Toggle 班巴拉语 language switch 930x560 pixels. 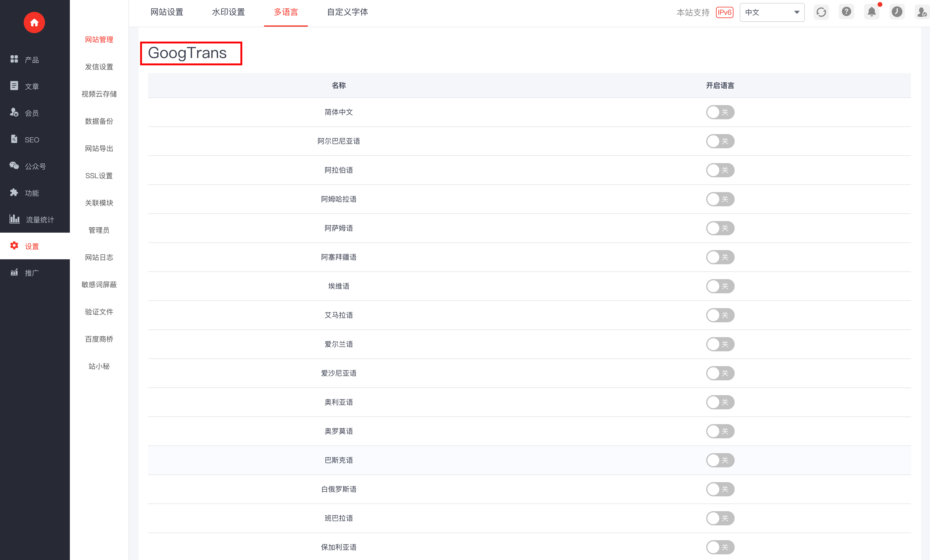point(720,518)
